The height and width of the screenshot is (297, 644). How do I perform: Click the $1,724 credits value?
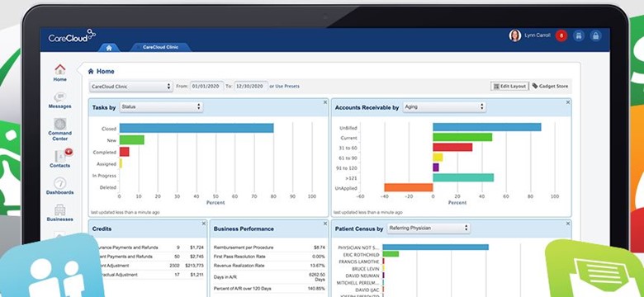(197, 247)
